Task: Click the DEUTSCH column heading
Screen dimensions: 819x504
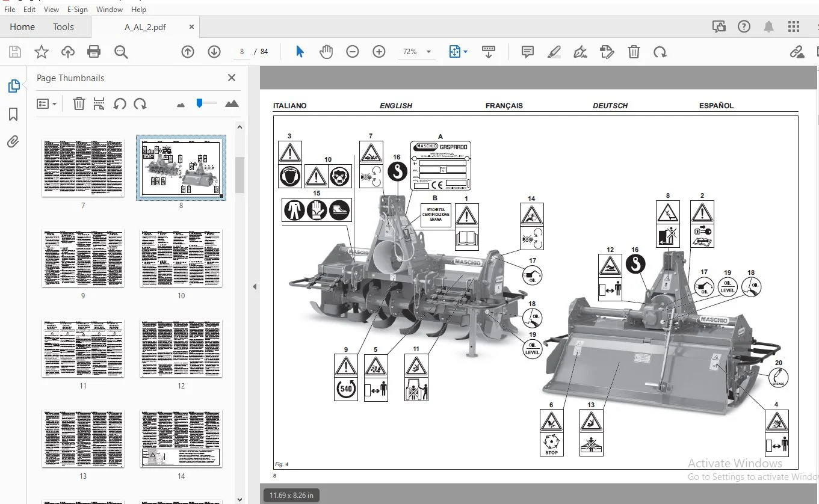Action: (x=610, y=106)
